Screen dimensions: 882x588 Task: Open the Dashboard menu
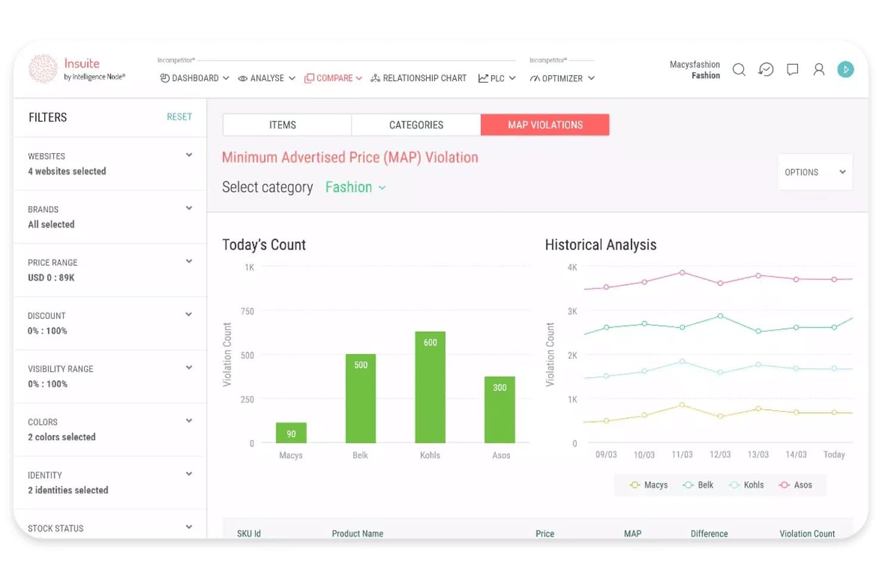[195, 78]
